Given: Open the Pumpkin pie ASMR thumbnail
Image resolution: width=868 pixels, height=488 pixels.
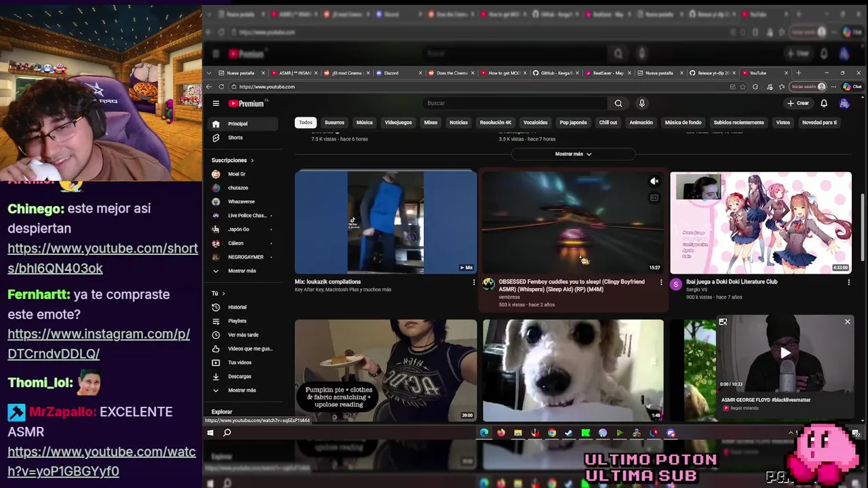Looking at the screenshot, I should tap(386, 370).
